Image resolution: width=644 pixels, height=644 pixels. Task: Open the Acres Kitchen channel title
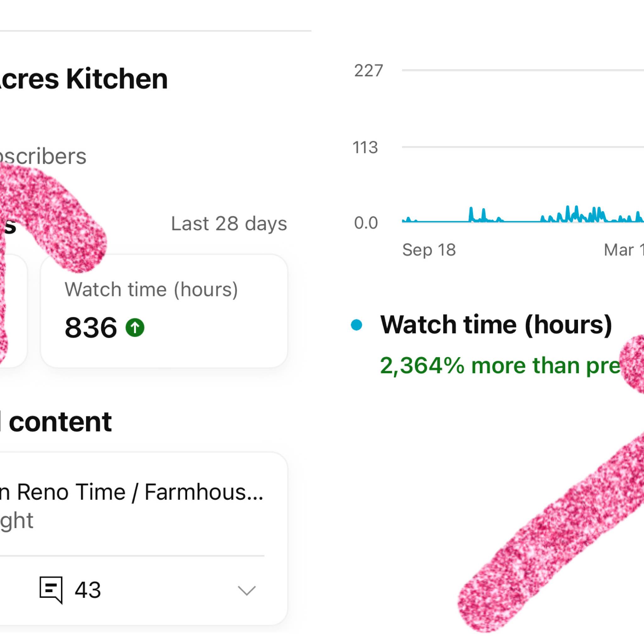pyautogui.click(x=83, y=79)
